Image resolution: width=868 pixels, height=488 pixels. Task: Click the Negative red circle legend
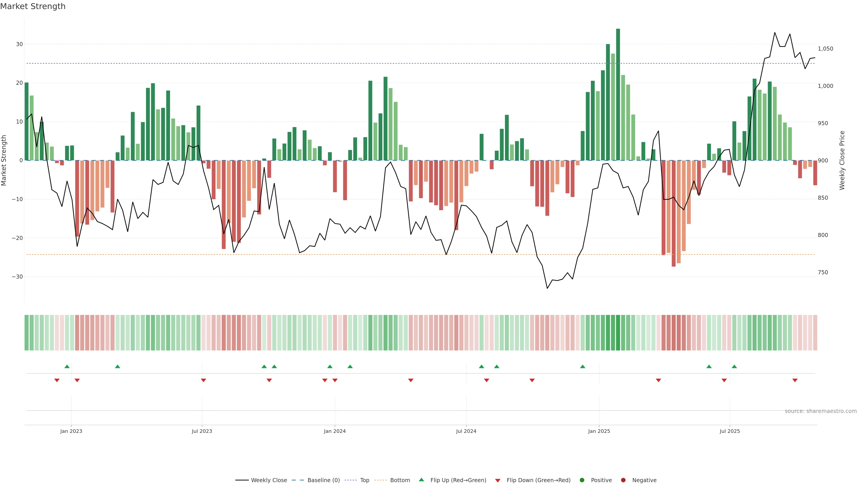[623, 480]
